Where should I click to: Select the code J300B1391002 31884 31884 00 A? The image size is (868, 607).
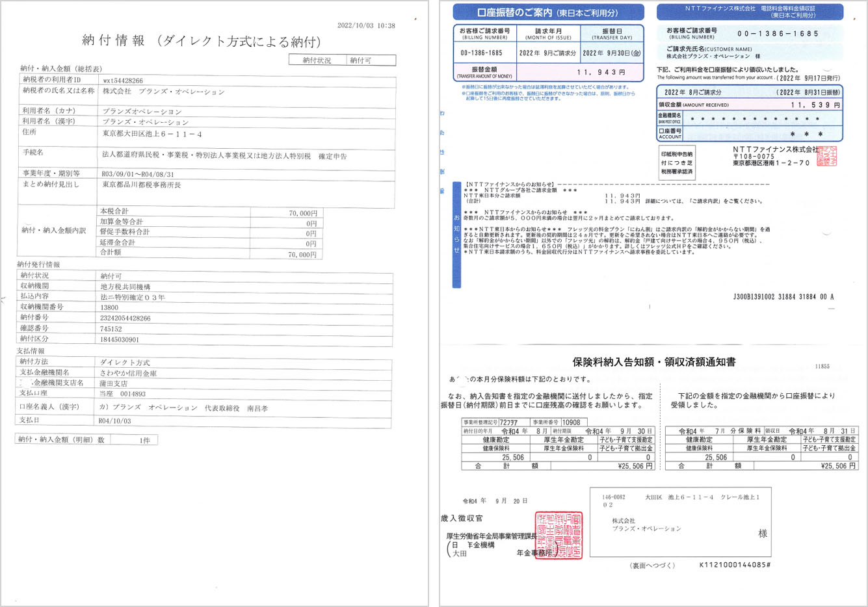[x=783, y=296]
